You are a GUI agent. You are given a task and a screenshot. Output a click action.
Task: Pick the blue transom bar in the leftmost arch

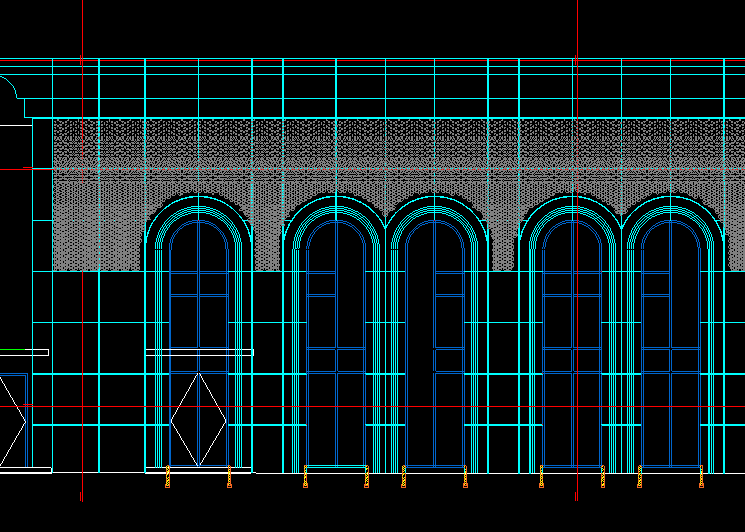click(x=199, y=295)
